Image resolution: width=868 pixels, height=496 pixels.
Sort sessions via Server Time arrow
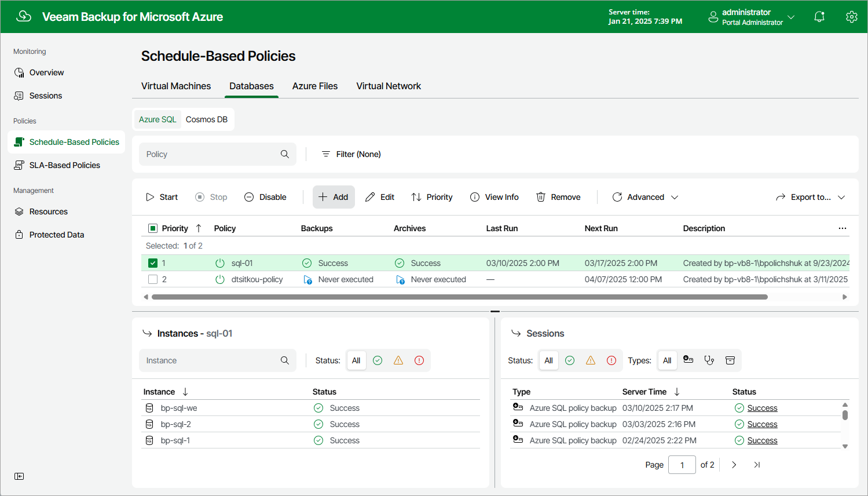(x=677, y=392)
